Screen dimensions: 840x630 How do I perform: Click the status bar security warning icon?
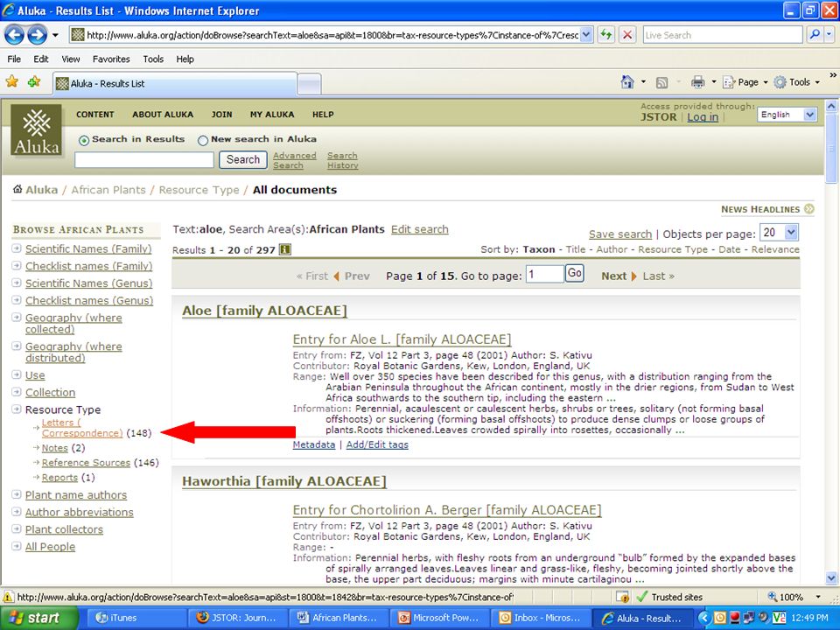(x=9, y=597)
